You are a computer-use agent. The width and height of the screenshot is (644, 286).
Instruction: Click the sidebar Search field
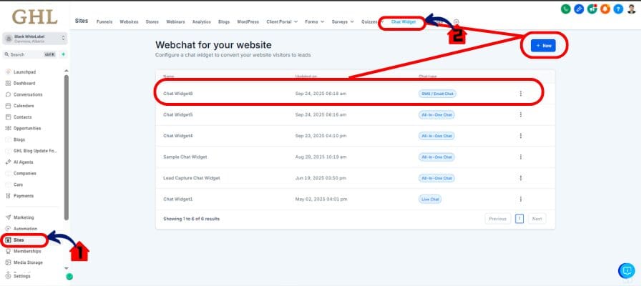coord(29,54)
